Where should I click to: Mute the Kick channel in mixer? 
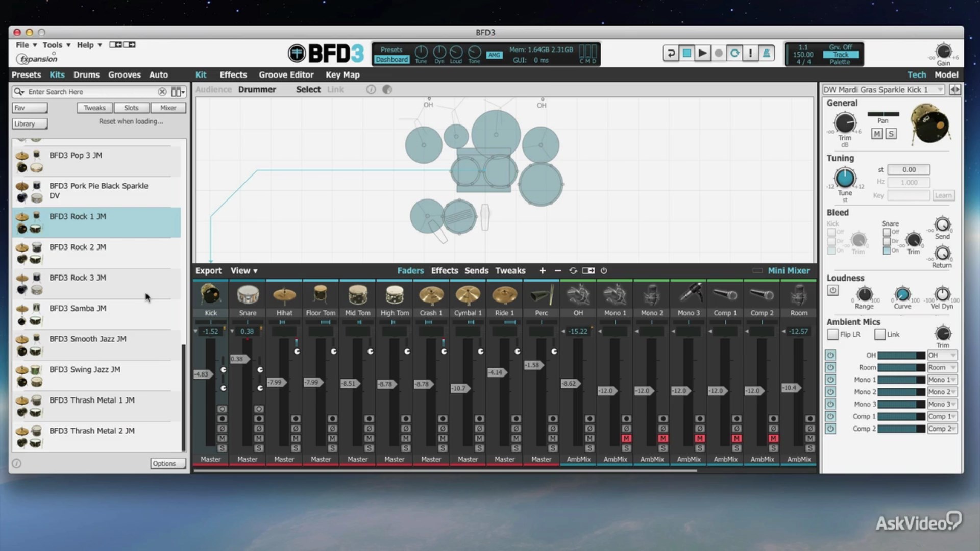pyautogui.click(x=222, y=438)
